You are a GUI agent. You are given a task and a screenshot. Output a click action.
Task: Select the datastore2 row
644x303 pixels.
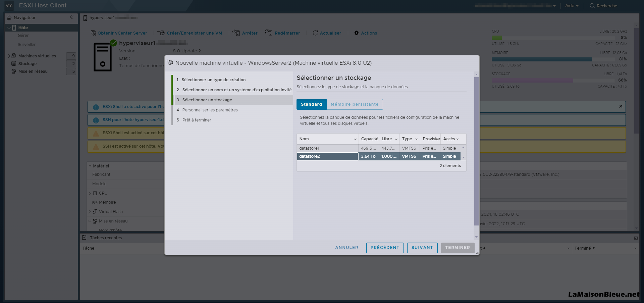click(x=379, y=156)
